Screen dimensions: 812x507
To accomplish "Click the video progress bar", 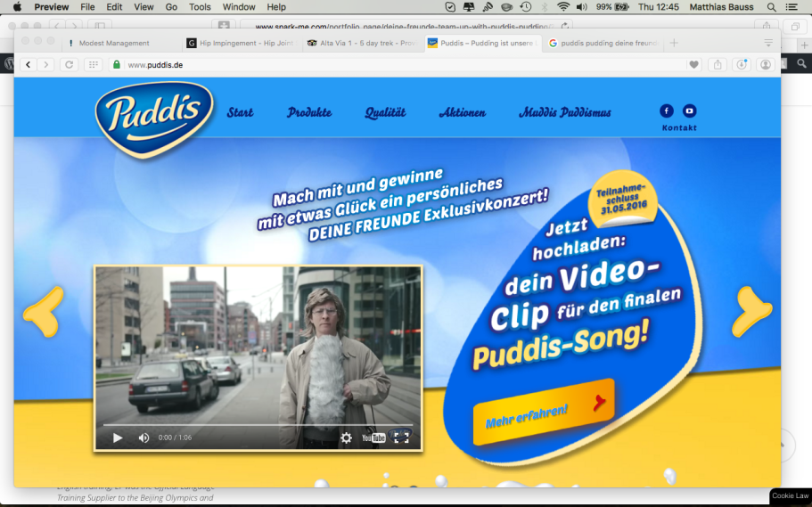I will [258, 425].
